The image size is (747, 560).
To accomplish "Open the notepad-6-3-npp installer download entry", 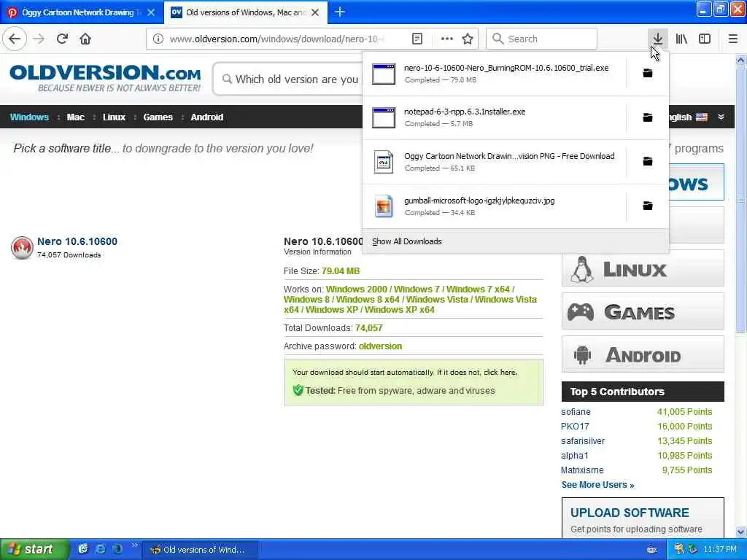I will click(494, 117).
